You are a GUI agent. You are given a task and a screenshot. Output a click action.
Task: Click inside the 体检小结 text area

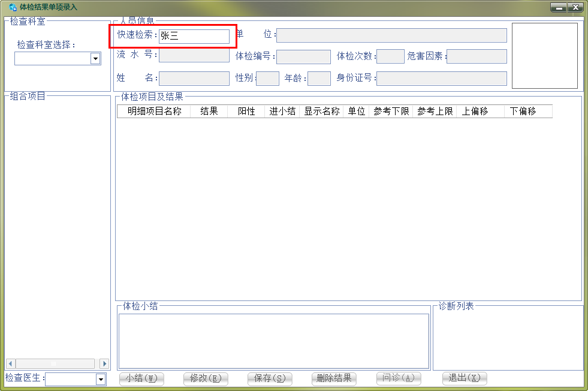[x=274, y=341]
